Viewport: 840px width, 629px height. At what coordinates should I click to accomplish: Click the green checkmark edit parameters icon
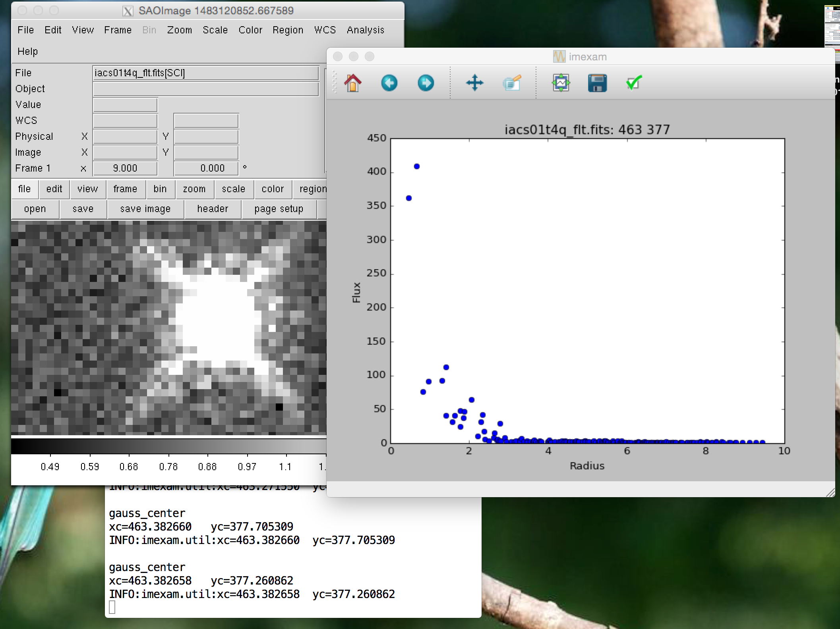pos(634,83)
